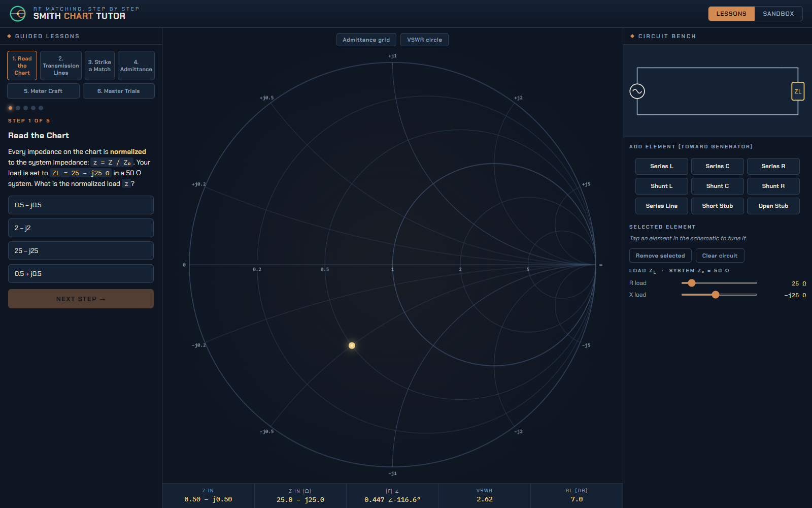Click the VSWR value 2.62
812x508 pixels.
(x=485, y=499)
